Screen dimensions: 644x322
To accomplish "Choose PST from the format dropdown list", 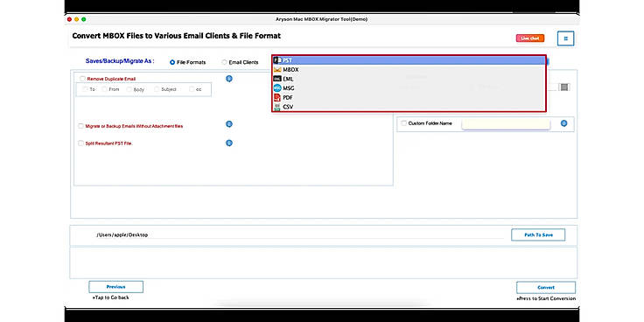I will 409,60.
